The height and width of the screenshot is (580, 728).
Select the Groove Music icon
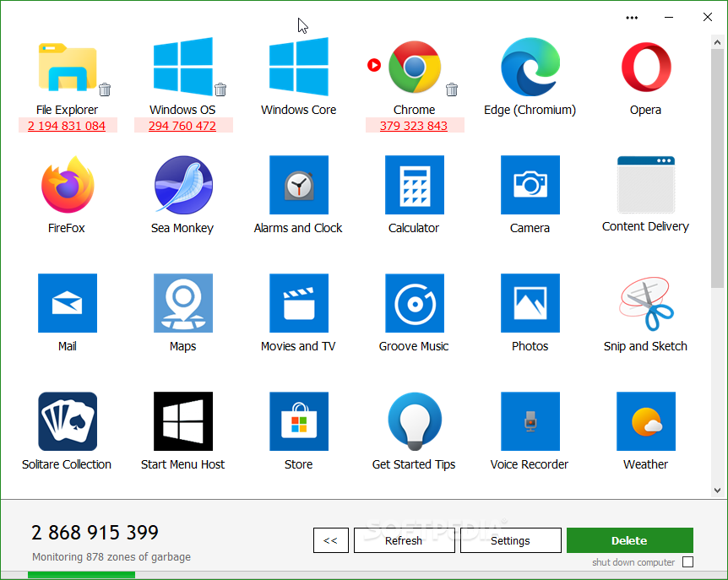pyautogui.click(x=415, y=303)
